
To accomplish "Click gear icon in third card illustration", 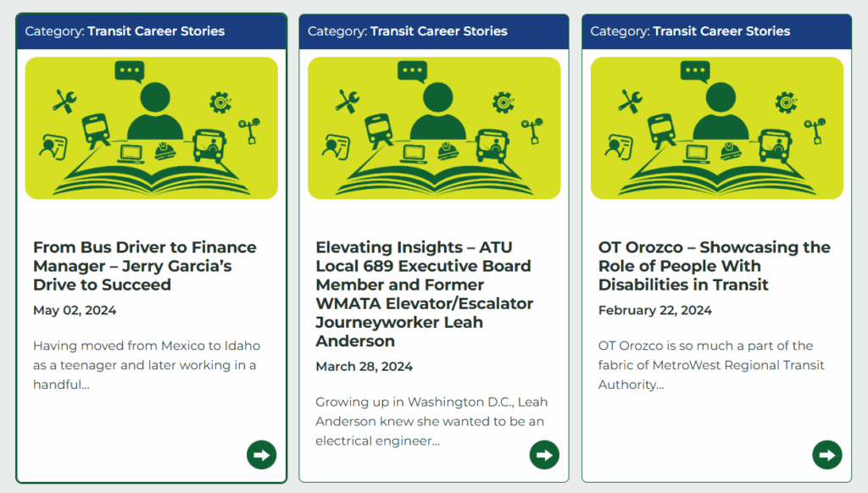I will [x=786, y=102].
